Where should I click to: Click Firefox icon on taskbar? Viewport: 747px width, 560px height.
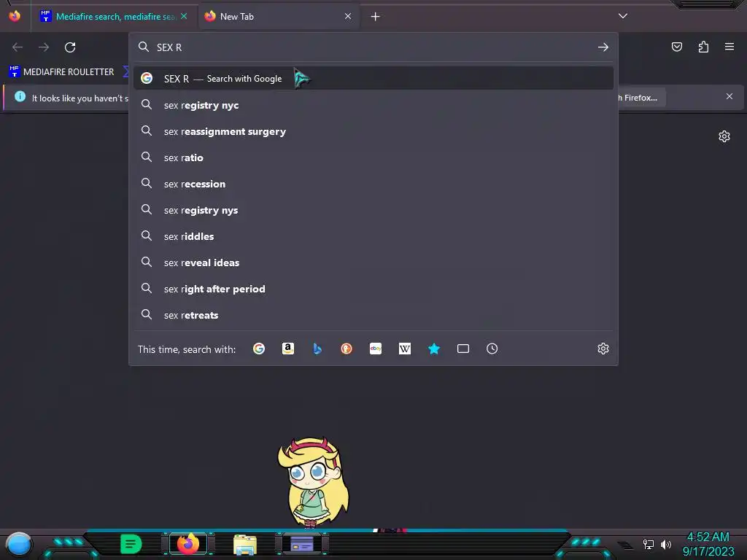(188, 544)
